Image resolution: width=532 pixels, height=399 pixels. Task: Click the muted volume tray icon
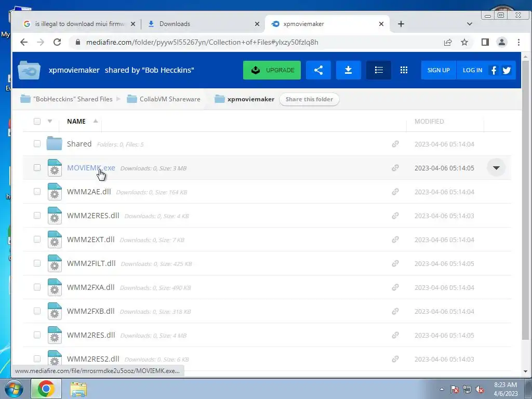[x=480, y=390]
